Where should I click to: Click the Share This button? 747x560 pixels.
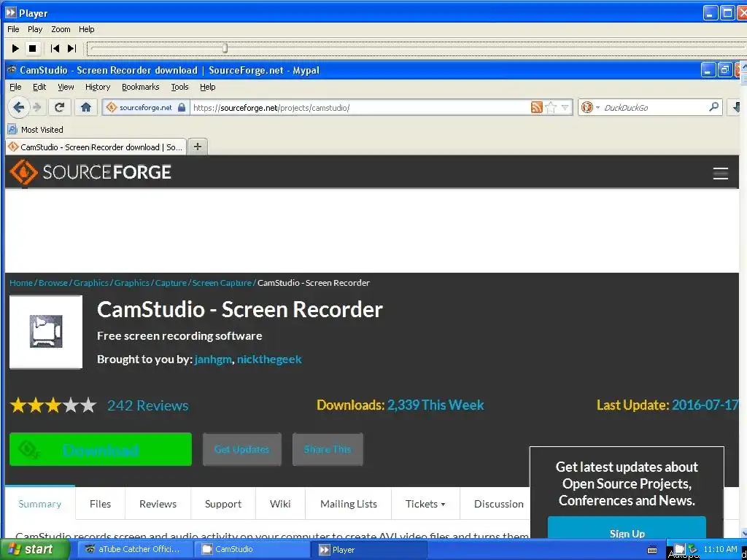tap(328, 449)
